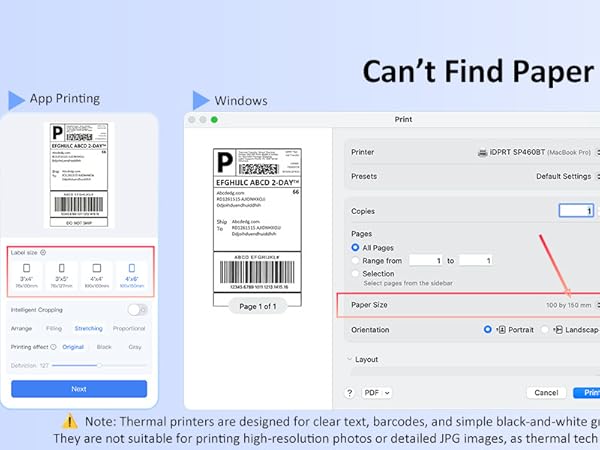Open the Printing effect info icon
Image resolution: width=600 pixels, height=450 pixels.
(x=53, y=347)
